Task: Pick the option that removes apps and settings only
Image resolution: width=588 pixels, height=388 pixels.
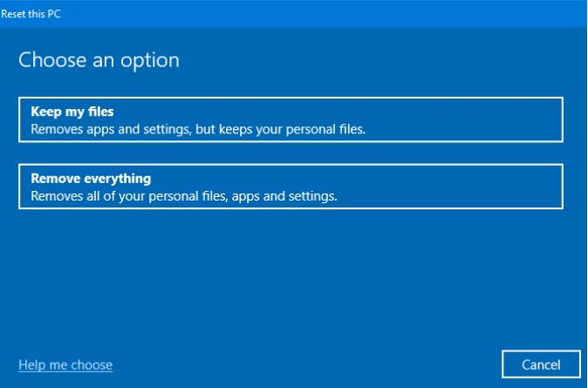Action: (x=291, y=119)
